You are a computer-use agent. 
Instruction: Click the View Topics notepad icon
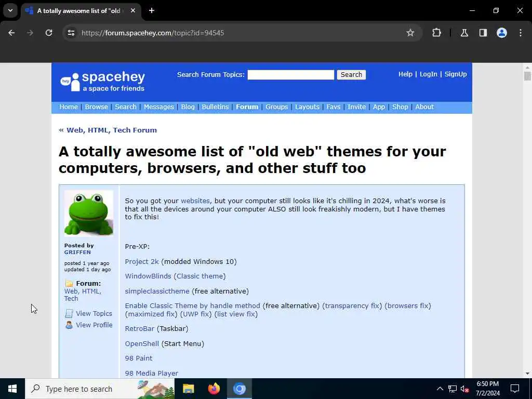pos(69,313)
